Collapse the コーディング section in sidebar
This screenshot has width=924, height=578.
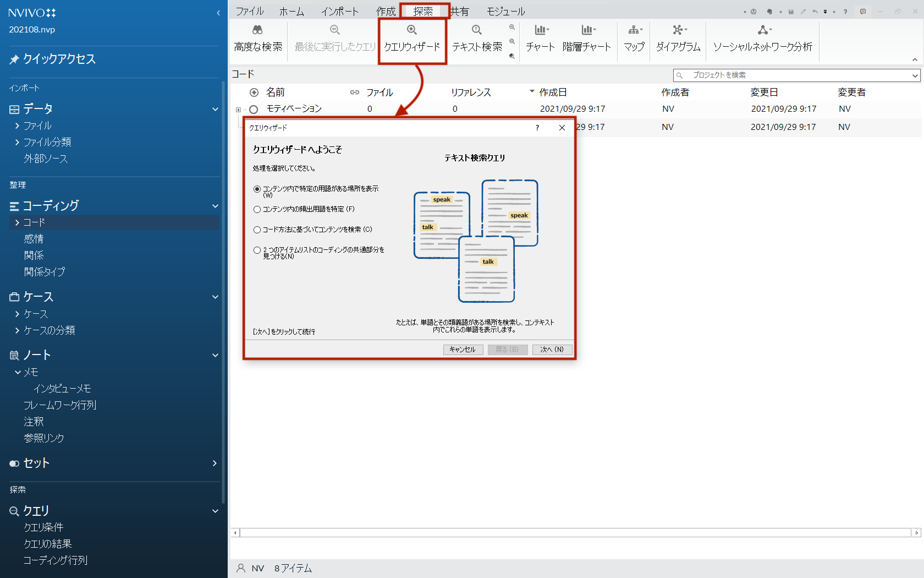216,206
